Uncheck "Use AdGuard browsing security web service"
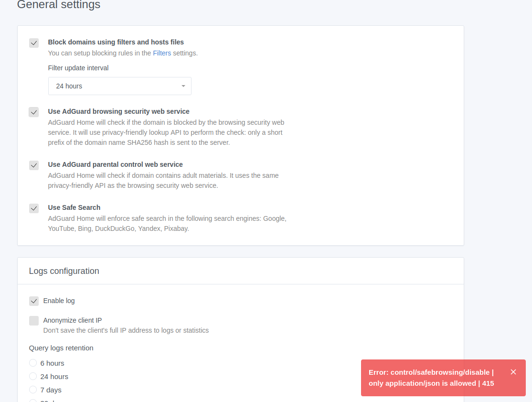 (33, 112)
